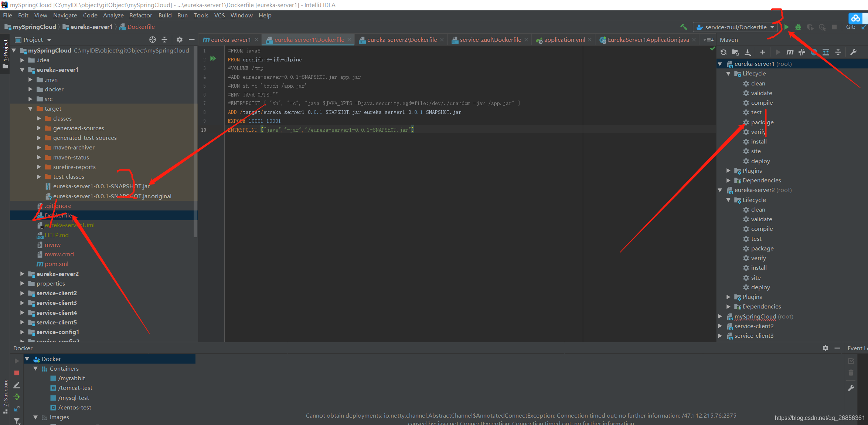Close service-zuul\Dockerfile tab

[x=526, y=40]
